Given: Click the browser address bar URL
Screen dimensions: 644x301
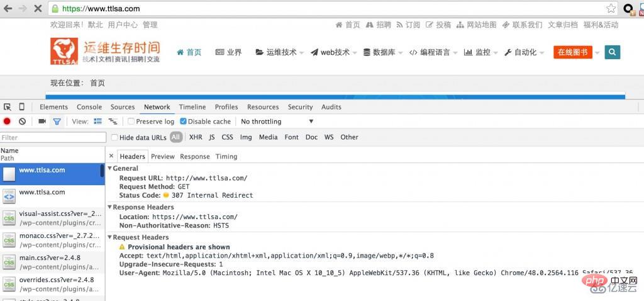Looking at the screenshot, I should pyautogui.click(x=101, y=8).
